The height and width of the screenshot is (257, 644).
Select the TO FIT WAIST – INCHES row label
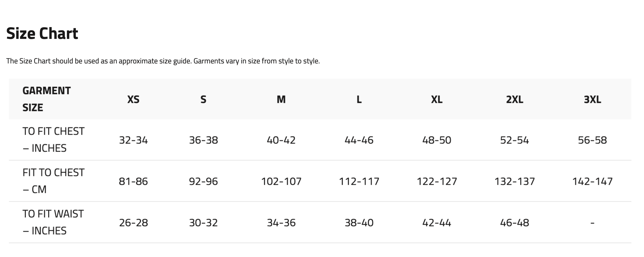[53, 222]
